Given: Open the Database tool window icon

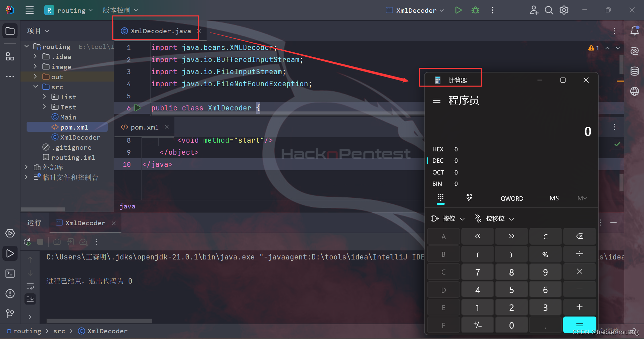Looking at the screenshot, I should tap(634, 71).
